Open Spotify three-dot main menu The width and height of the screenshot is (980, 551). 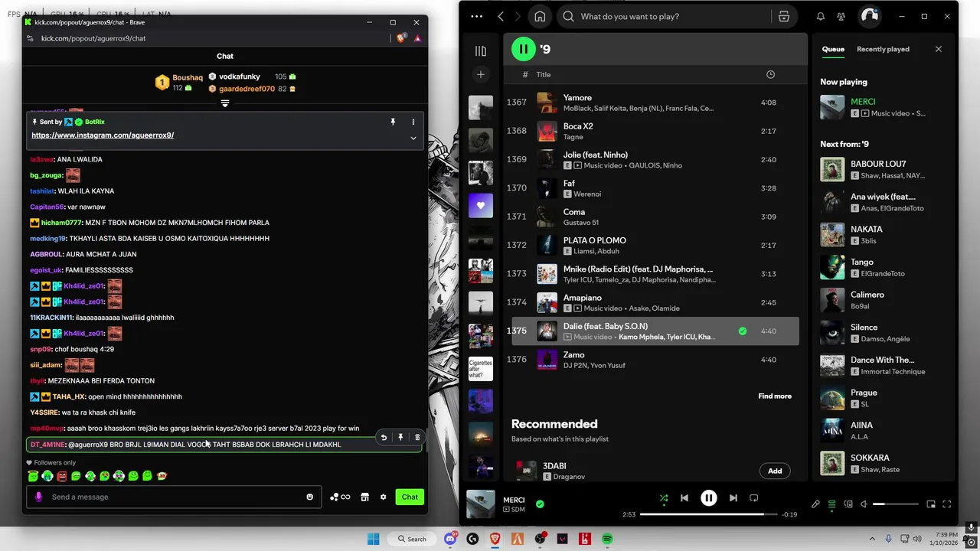(477, 16)
